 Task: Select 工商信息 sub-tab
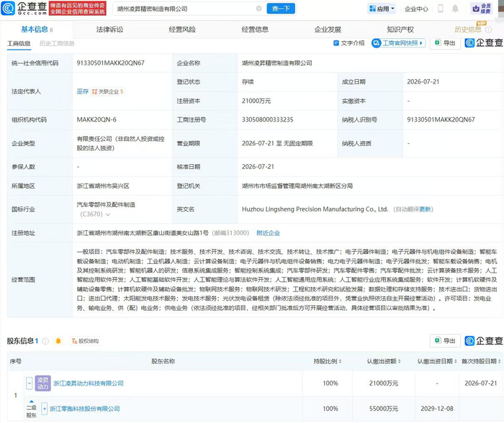click(19, 43)
